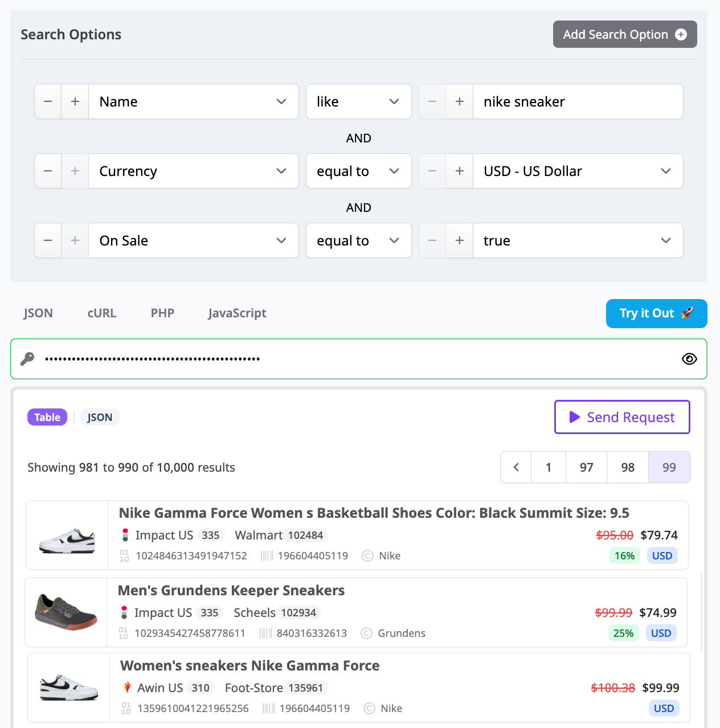Click the plus beside the true value
The height and width of the screenshot is (728, 720).
(460, 240)
